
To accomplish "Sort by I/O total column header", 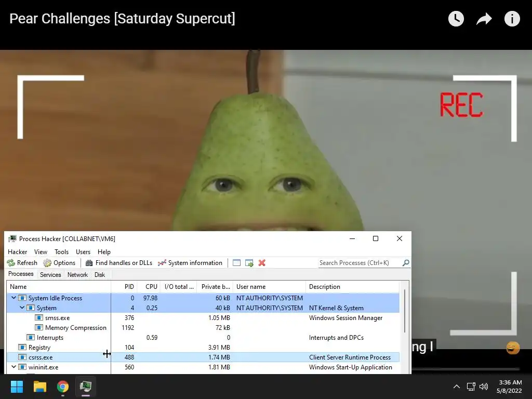I will click(179, 287).
